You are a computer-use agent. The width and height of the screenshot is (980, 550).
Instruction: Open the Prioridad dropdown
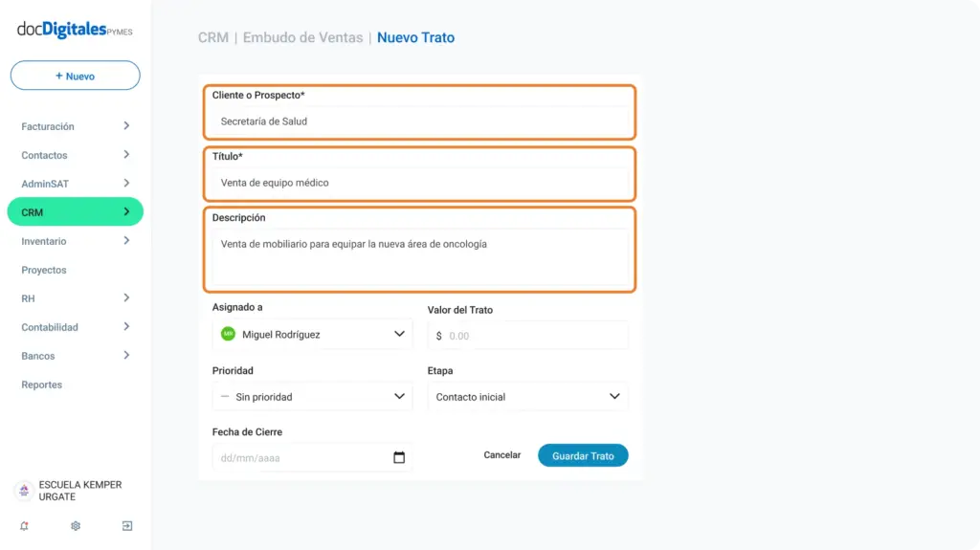pos(313,397)
